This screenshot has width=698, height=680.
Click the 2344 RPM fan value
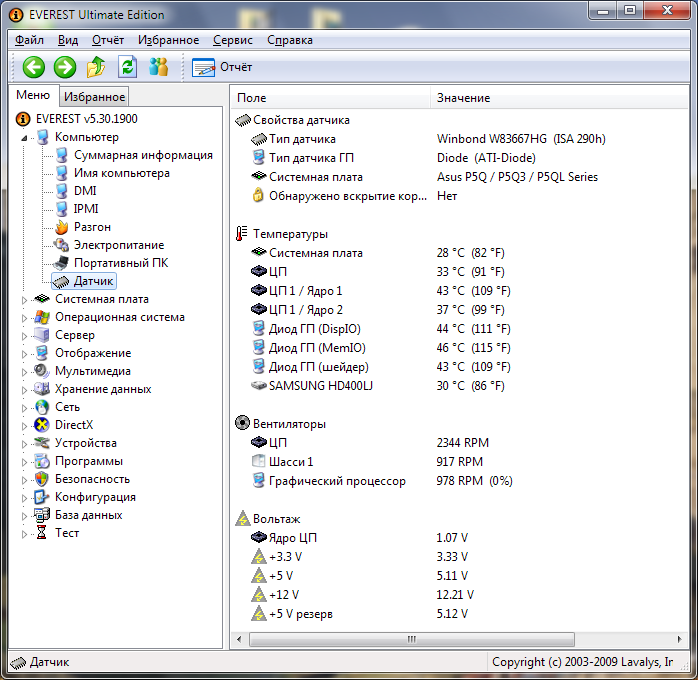(463, 443)
